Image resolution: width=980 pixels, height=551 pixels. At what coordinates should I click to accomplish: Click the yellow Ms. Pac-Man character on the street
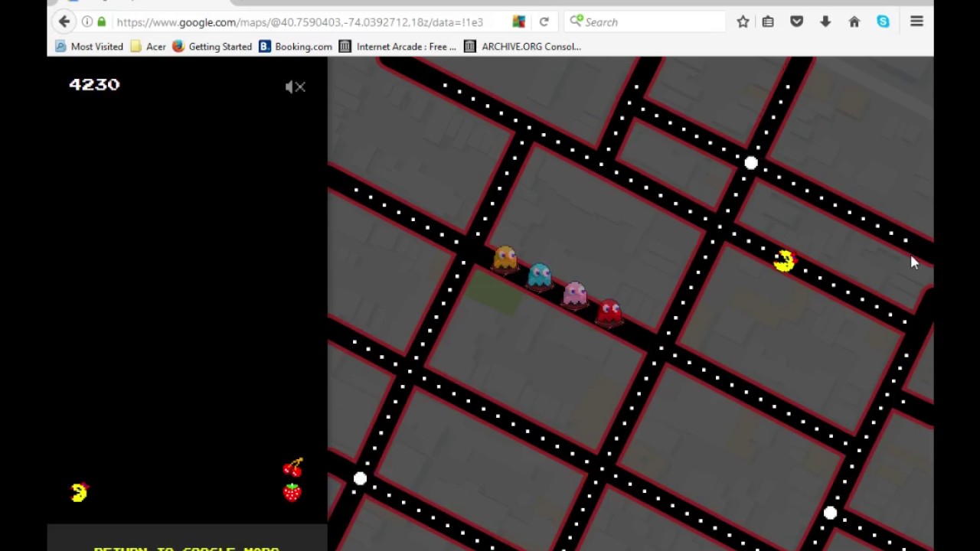[785, 261]
